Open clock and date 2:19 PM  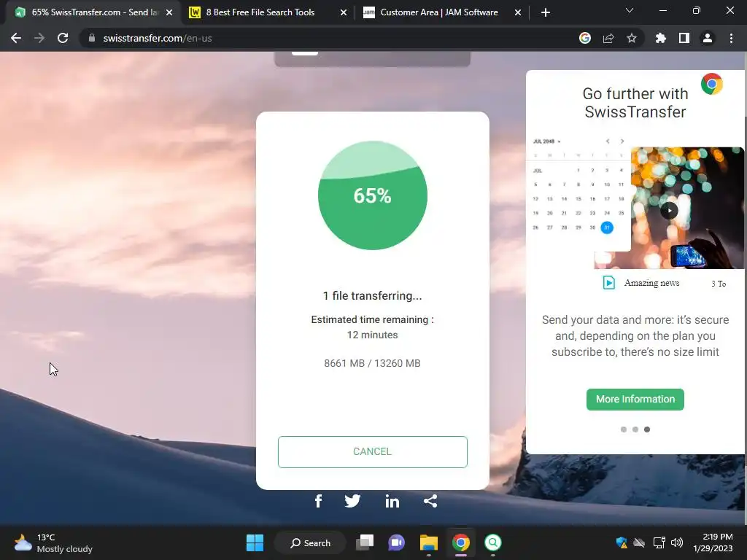coord(713,542)
